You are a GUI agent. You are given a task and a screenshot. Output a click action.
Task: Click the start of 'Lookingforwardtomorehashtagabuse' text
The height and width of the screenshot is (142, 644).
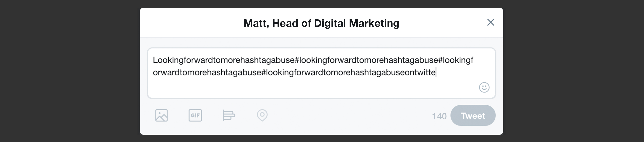point(153,60)
